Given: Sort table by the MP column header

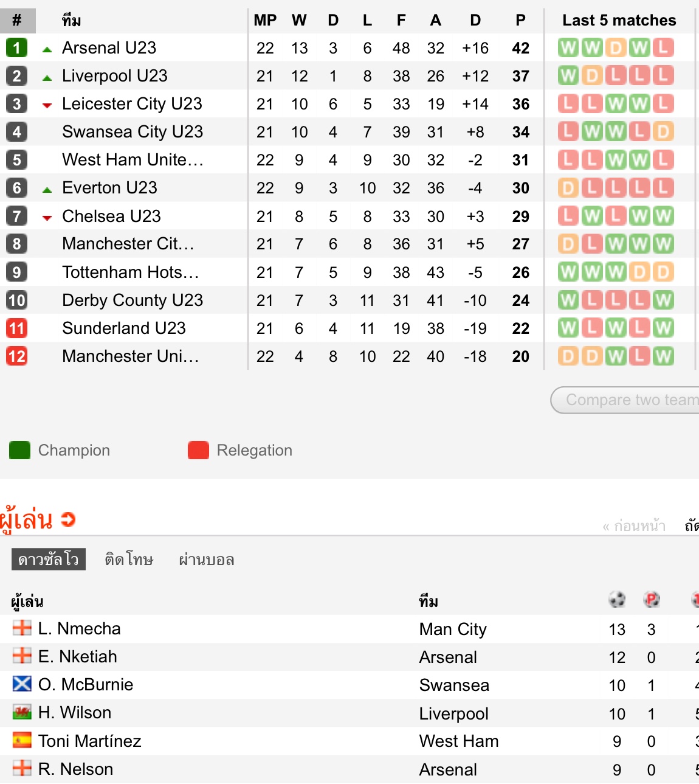Looking at the screenshot, I should (x=265, y=20).
